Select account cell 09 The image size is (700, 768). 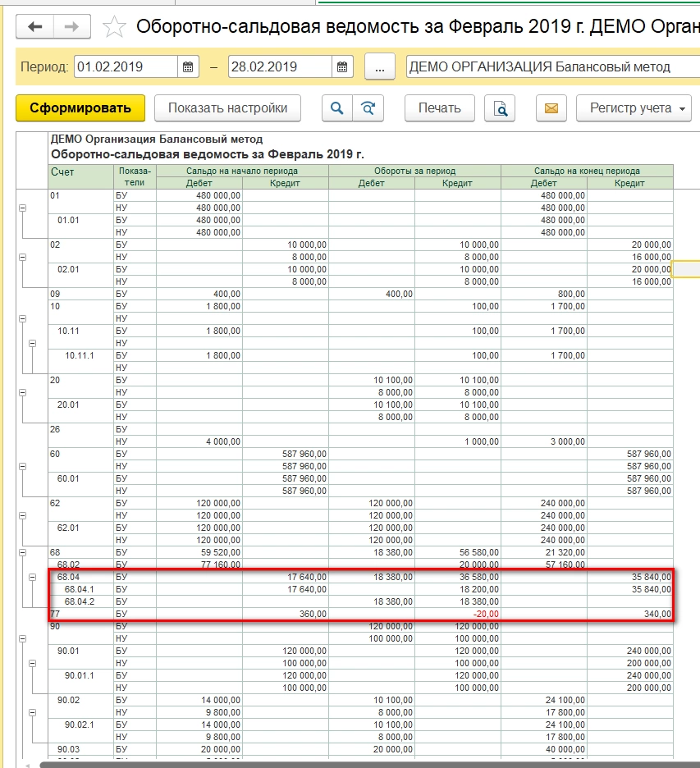pyautogui.click(x=80, y=294)
